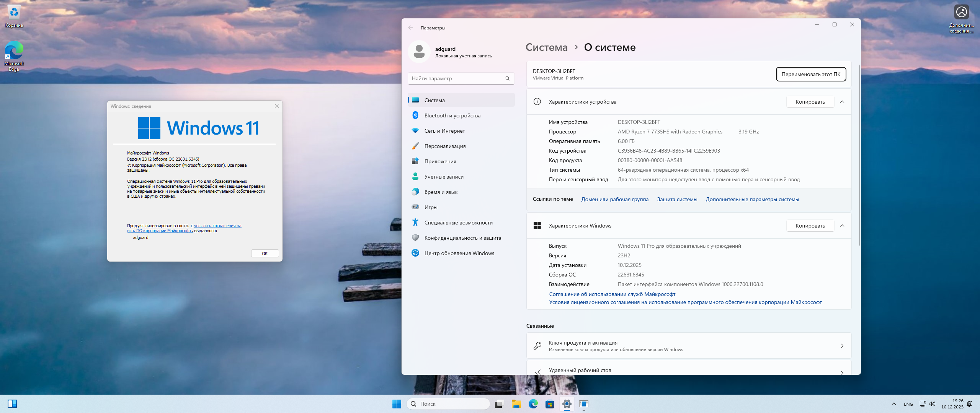Viewport: 980px width, 413px height.
Task: Click the Windows Start button
Action: [x=397, y=404]
